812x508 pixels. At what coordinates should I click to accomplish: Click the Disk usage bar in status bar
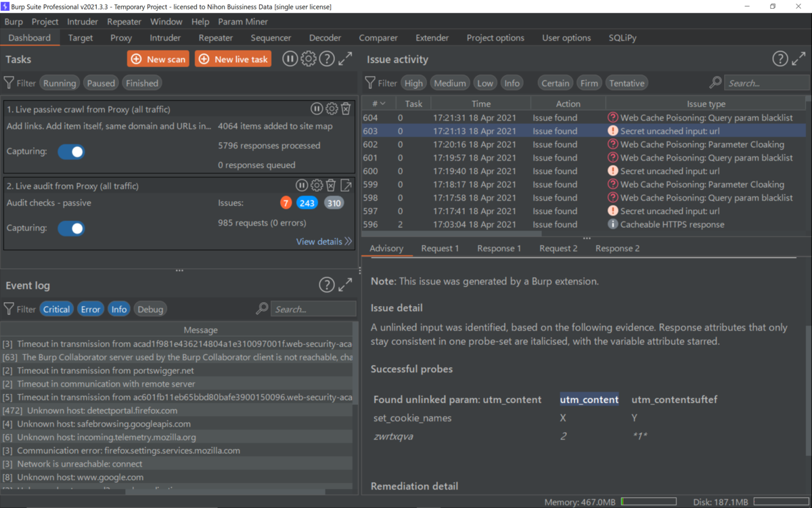(781, 502)
